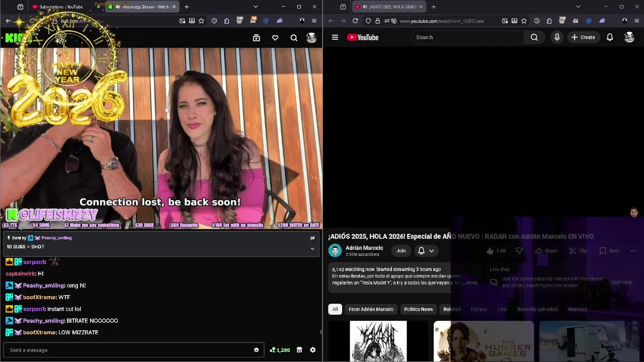This screenshot has height=362, width=644.
Task: Open right browser application hamburger menu
Action: point(636,21)
